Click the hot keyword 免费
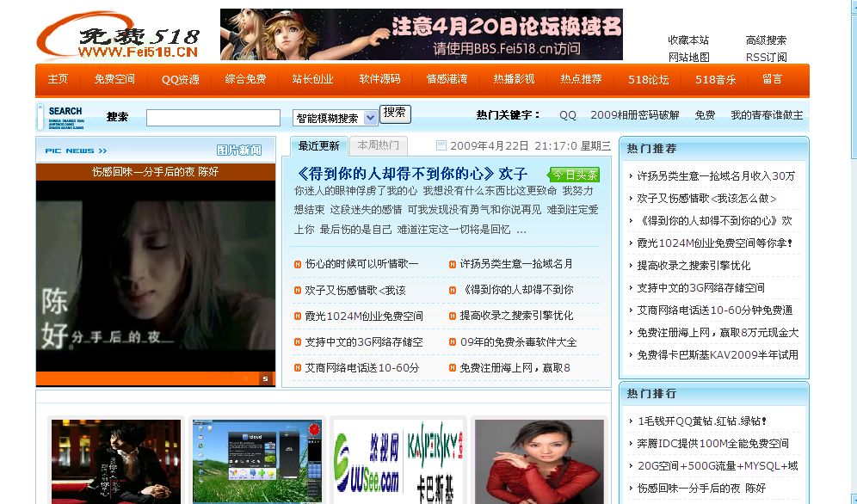857x504 pixels. pyautogui.click(x=705, y=115)
